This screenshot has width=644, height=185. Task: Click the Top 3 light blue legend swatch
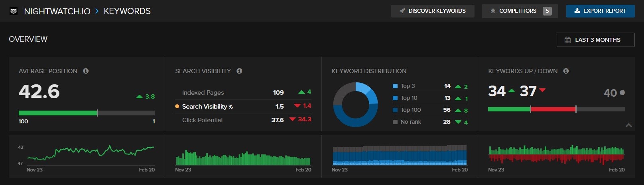[395, 86]
